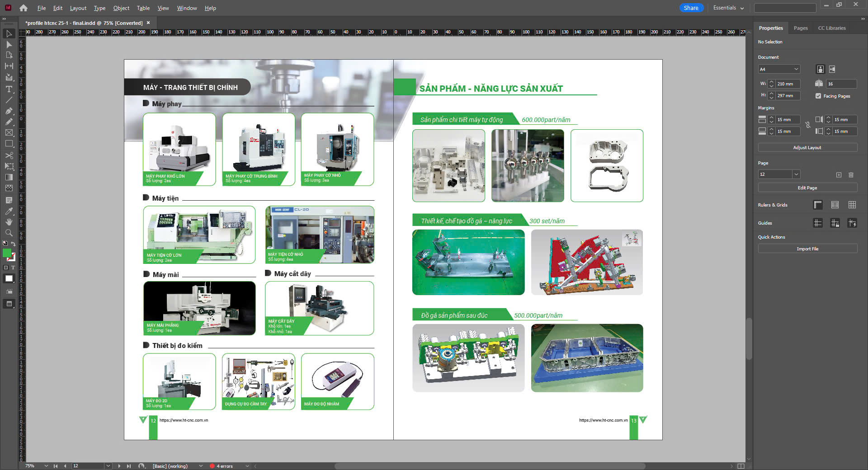Select the Scissors tool
868x470 pixels.
(x=9, y=155)
